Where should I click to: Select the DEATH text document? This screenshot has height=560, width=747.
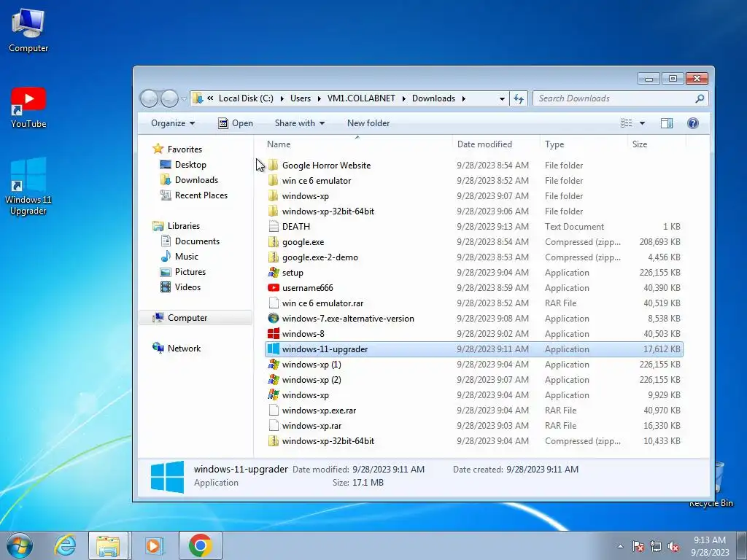pos(474,227)
